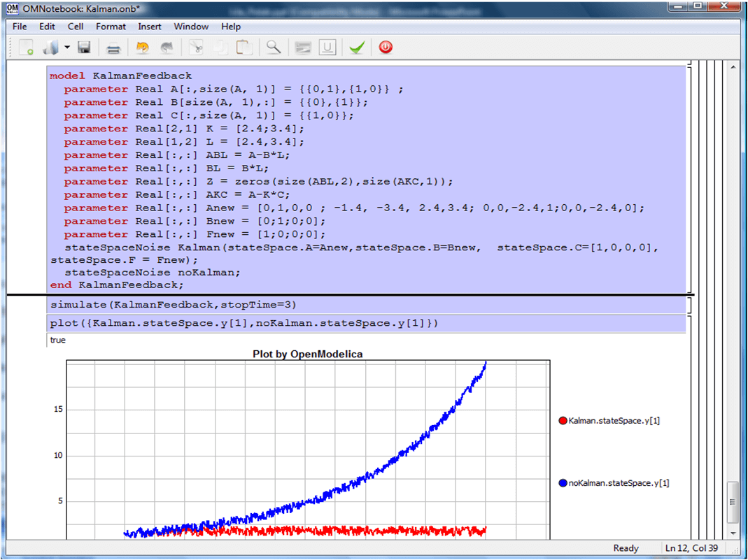Viewport: 748px width, 560px height.
Task: Open the Cell menu
Action: [75, 27]
